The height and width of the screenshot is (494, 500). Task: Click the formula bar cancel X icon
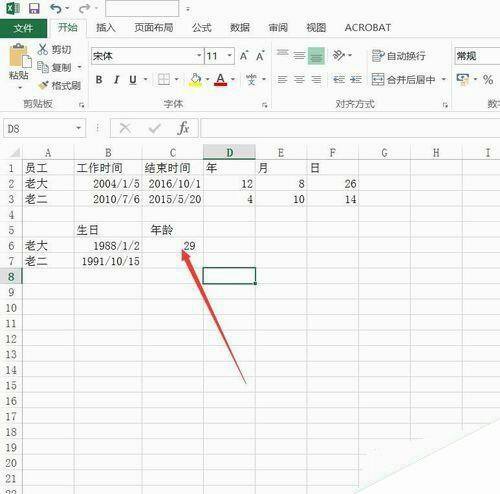[125, 128]
